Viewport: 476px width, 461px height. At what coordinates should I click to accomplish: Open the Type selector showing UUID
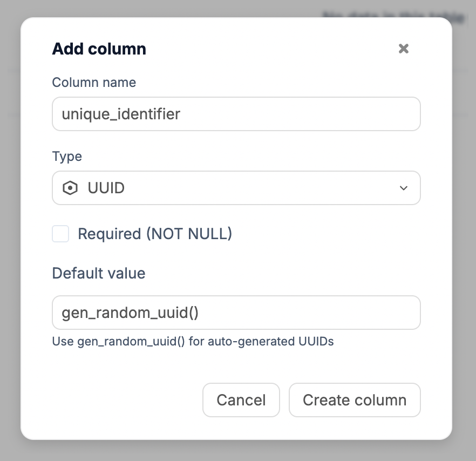[x=236, y=188]
